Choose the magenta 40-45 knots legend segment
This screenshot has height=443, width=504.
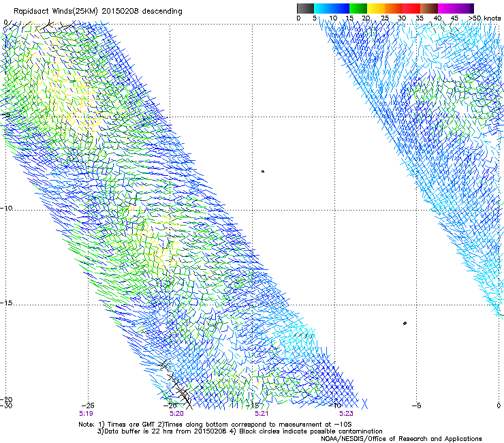447,8
